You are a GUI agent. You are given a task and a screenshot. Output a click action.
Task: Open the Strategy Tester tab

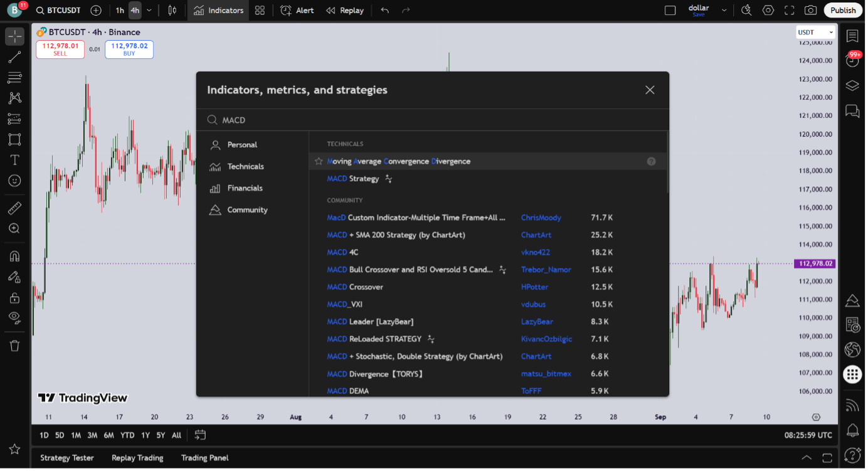[x=66, y=458]
